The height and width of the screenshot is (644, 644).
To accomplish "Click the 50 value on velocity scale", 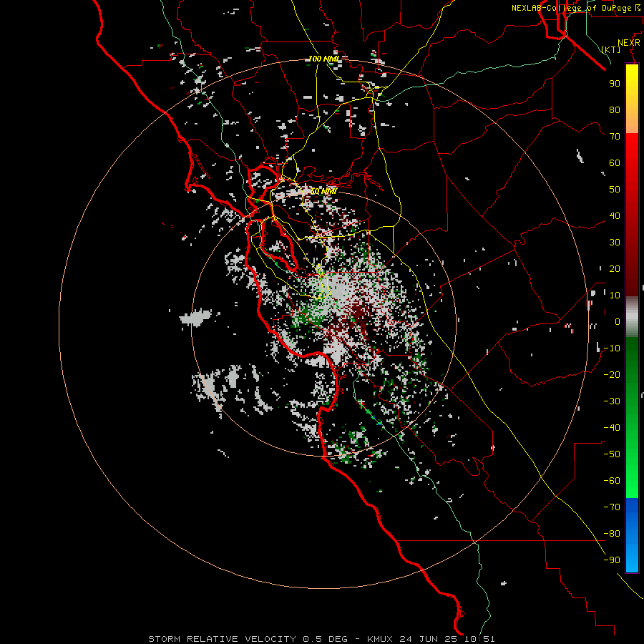I will click(x=615, y=190).
